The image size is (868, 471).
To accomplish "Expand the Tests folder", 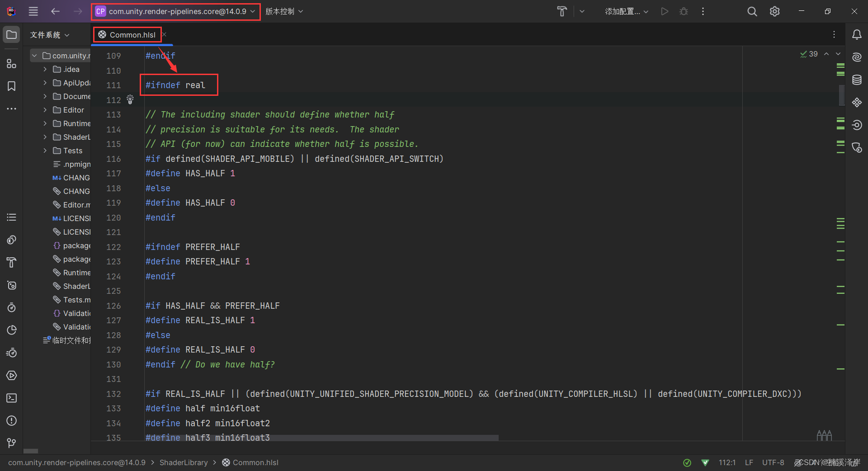I will click(x=45, y=151).
